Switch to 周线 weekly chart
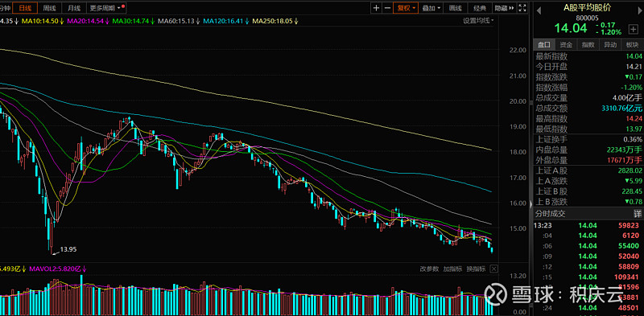The height and width of the screenshot is (316, 644). (x=49, y=7)
